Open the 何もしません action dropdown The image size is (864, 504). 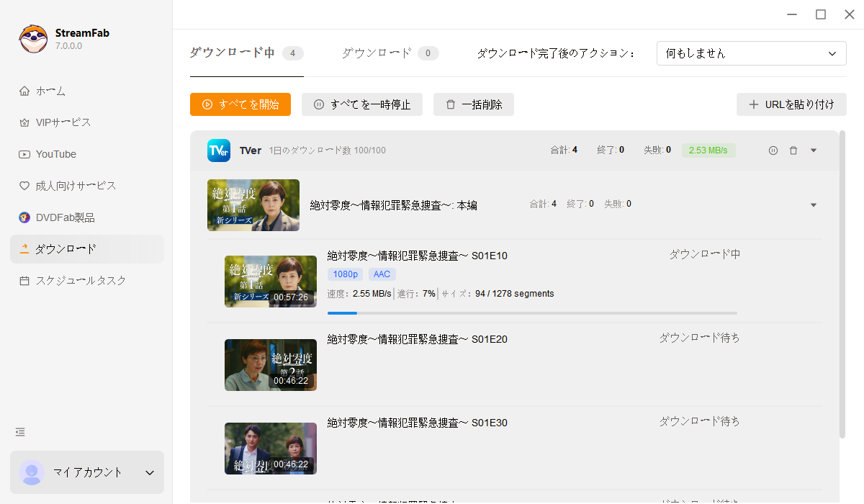click(x=751, y=53)
